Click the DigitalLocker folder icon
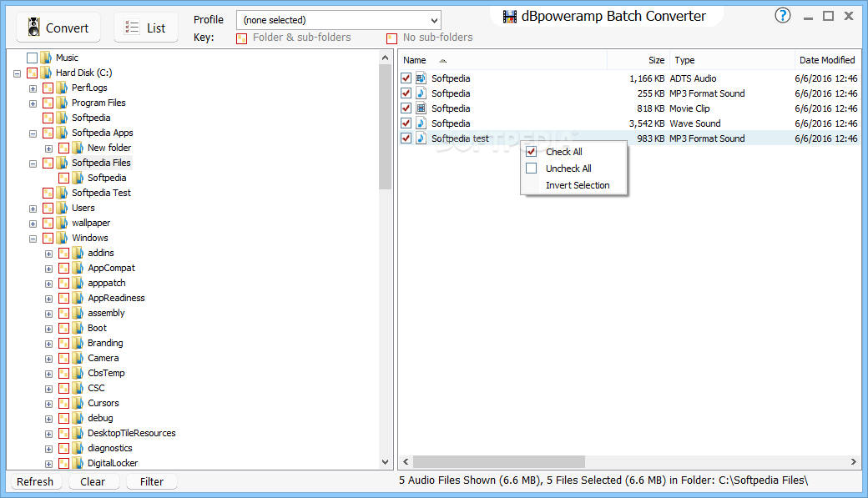This screenshot has width=868, height=498. (78, 463)
